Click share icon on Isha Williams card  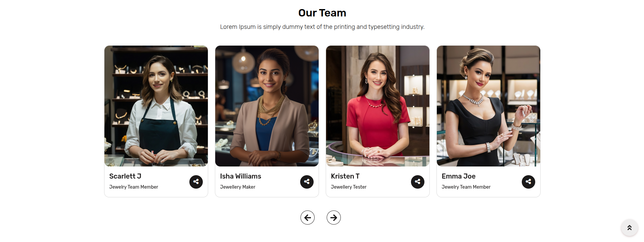(x=307, y=182)
